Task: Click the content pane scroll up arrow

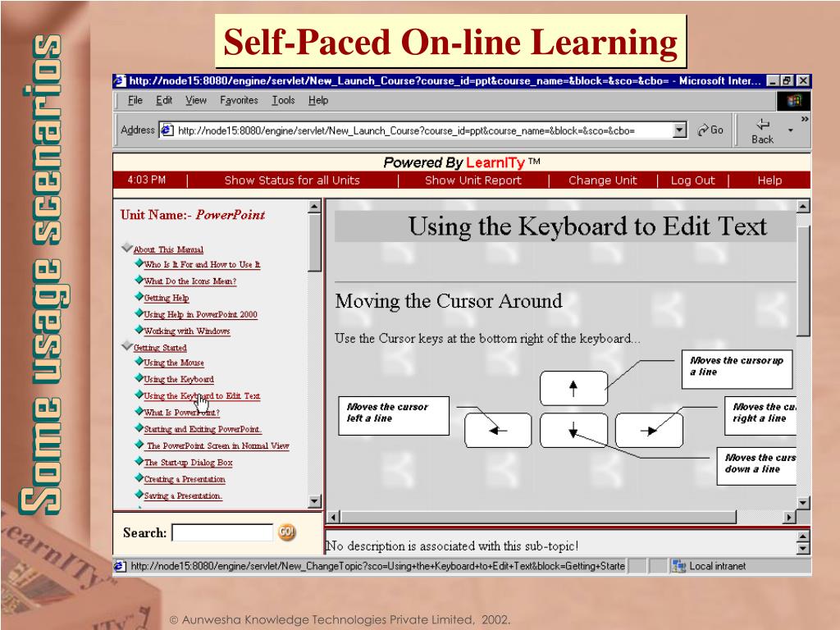Action: pos(802,206)
